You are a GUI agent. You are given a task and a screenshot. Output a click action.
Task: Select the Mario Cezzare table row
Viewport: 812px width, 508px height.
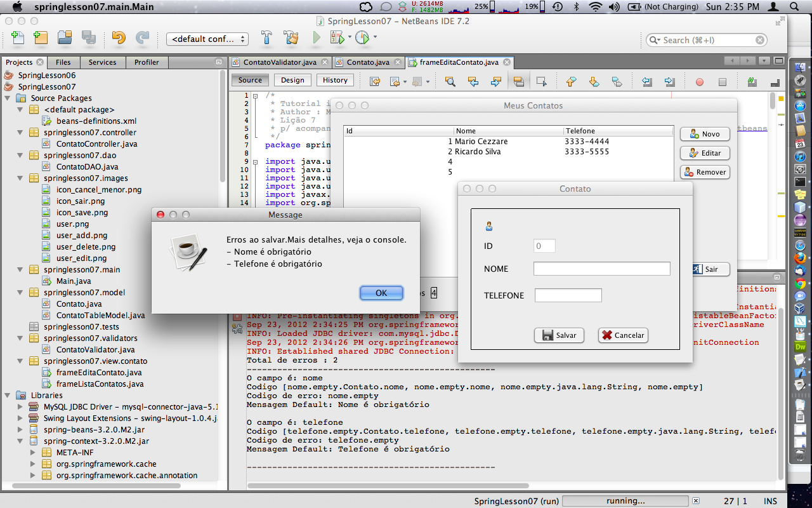[509, 142]
